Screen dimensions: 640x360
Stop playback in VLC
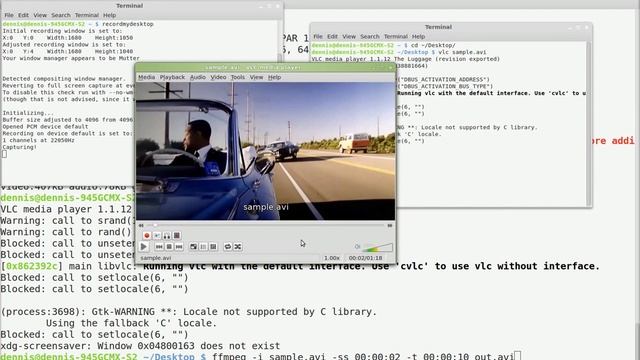[169, 247]
